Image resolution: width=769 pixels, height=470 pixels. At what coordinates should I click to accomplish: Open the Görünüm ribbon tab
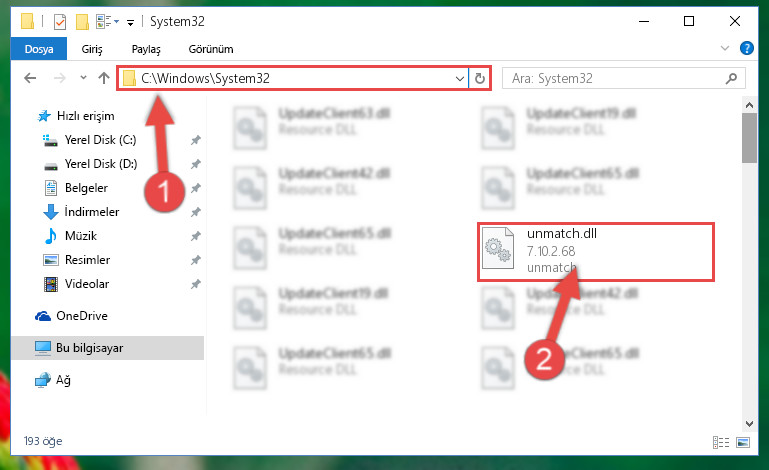211,49
